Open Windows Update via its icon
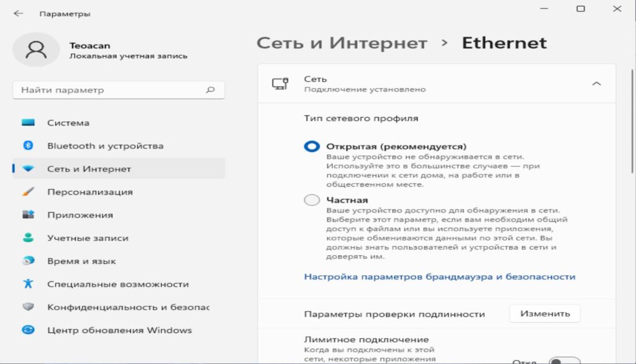Image resolution: width=636 pixels, height=364 pixels. (28, 330)
